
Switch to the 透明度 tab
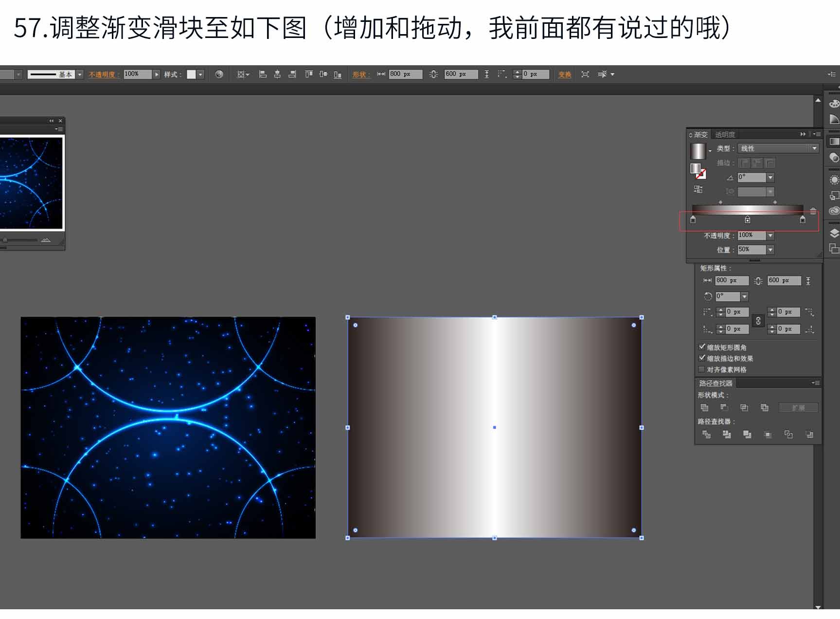(x=725, y=134)
